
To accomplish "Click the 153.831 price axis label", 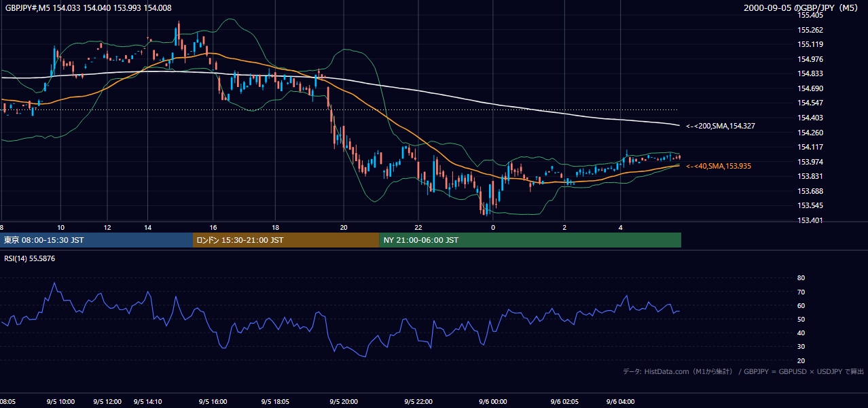I will 810,176.
